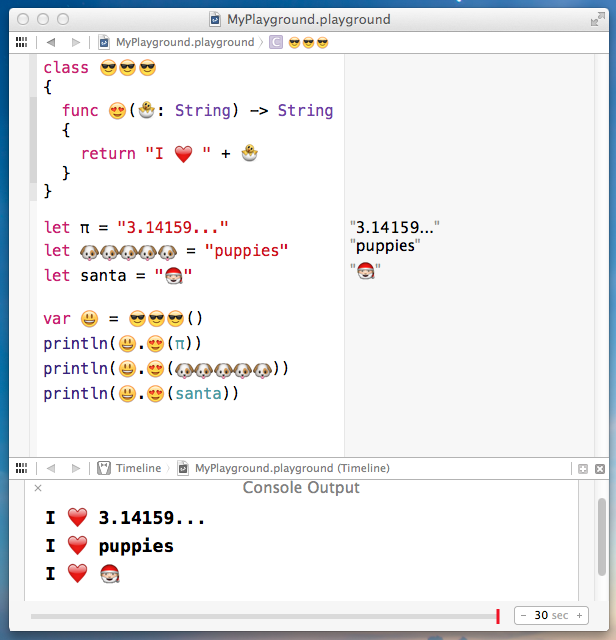The height and width of the screenshot is (640, 616).
Task: Click the "puppies" string literal in code
Action: pos(246,251)
